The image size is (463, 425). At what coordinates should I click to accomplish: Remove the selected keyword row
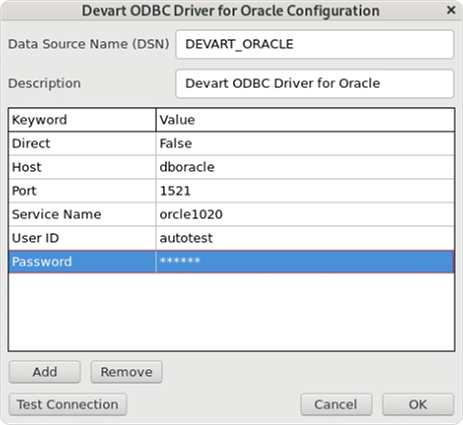[127, 372]
